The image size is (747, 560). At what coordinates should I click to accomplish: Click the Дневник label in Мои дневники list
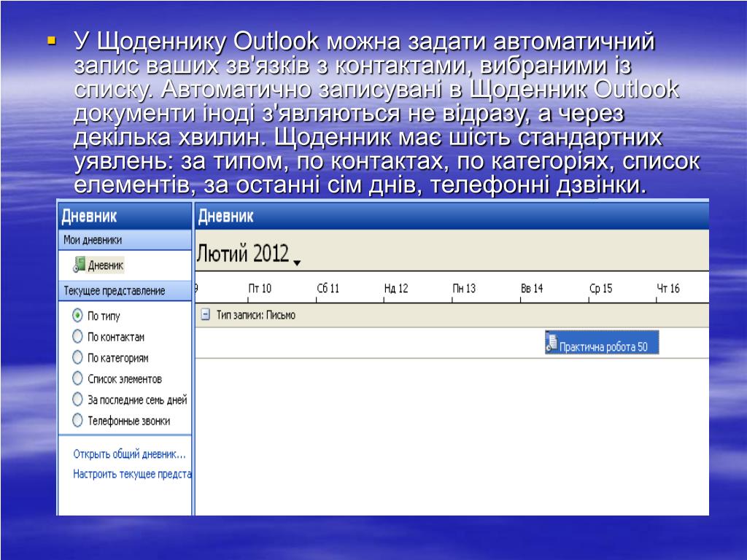[x=106, y=265]
